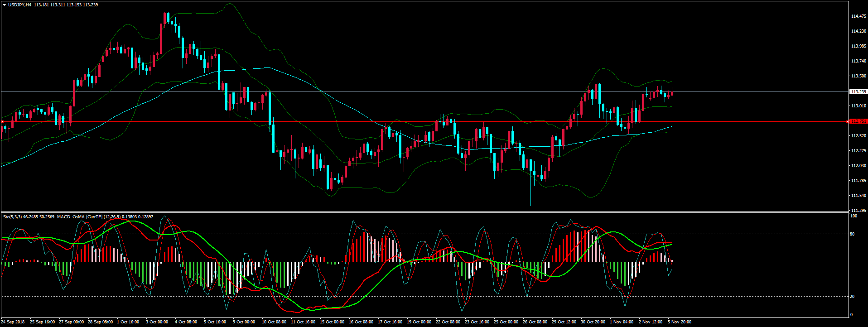Click the 30 Oct 20:00 time label

tap(593, 322)
